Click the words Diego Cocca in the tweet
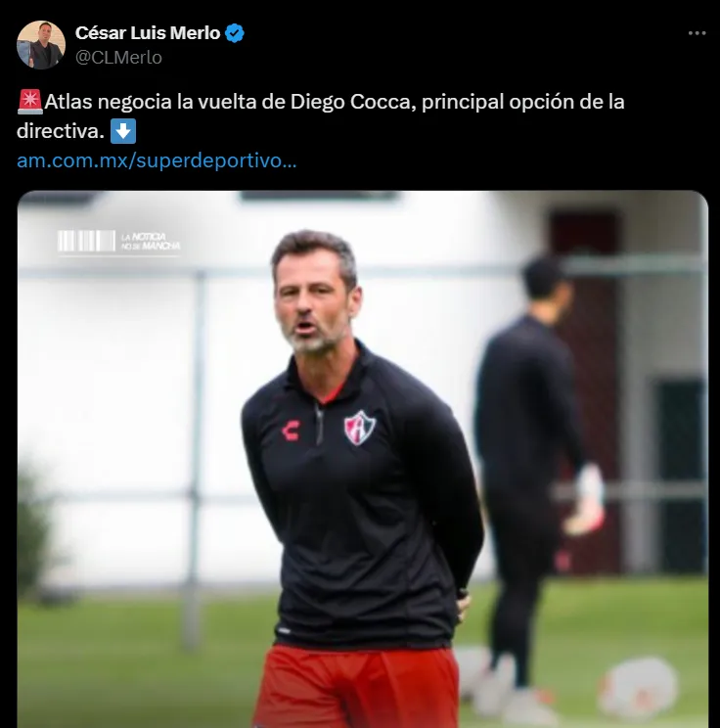This screenshot has width=720, height=728. 353,102
